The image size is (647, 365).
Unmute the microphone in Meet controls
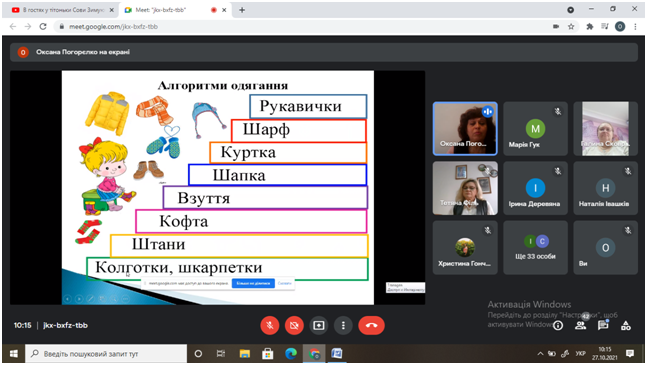(x=269, y=325)
